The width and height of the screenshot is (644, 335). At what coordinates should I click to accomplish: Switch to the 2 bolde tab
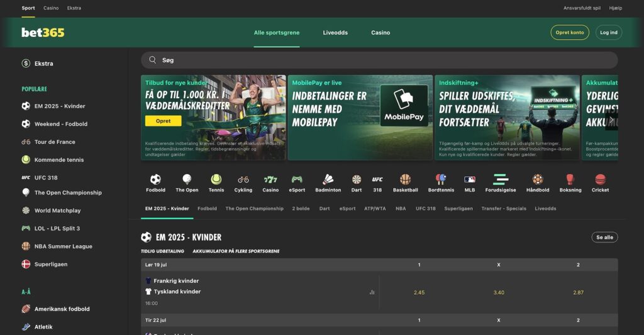click(x=301, y=208)
